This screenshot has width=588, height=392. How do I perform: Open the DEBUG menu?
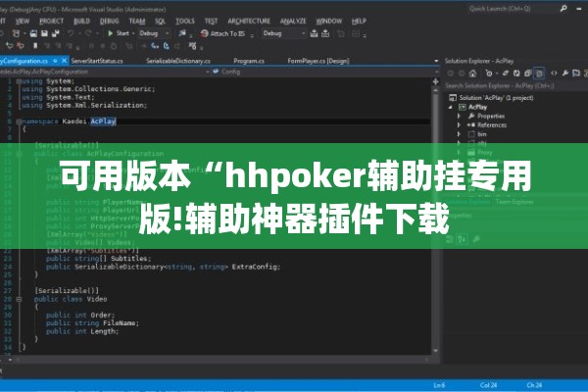point(109,21)
